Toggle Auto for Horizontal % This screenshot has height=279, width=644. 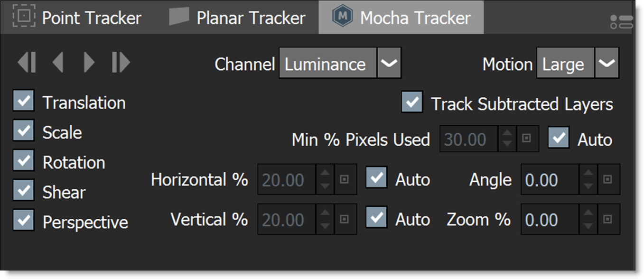[x=377, y=178]
